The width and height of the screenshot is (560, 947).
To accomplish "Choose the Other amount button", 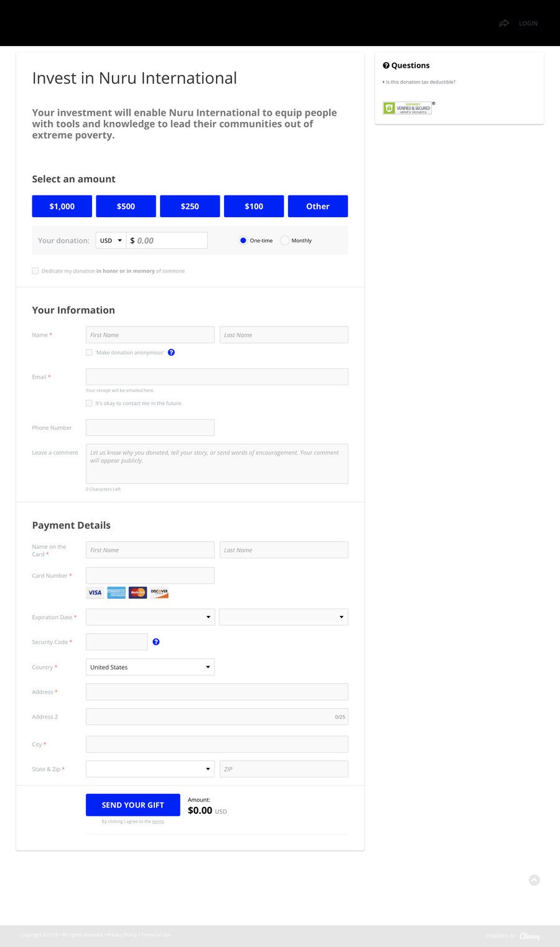I will pyautogui.click(x=318, y=206).
